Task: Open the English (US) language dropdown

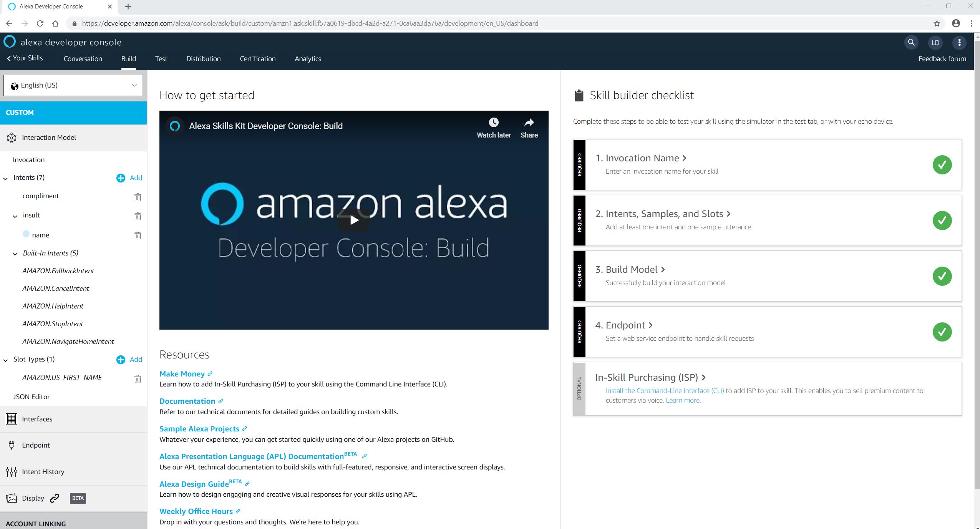Action: click(x=73, y=85)
